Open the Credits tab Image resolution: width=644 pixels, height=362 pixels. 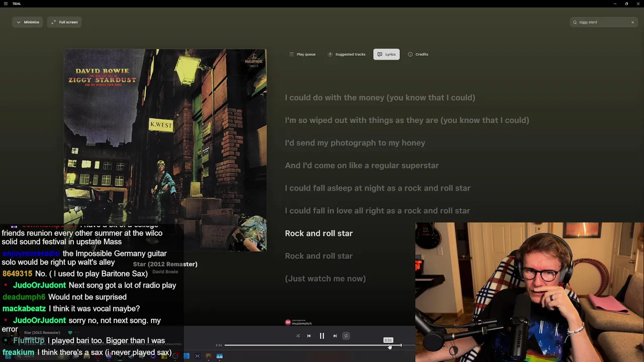pos(418,54)
